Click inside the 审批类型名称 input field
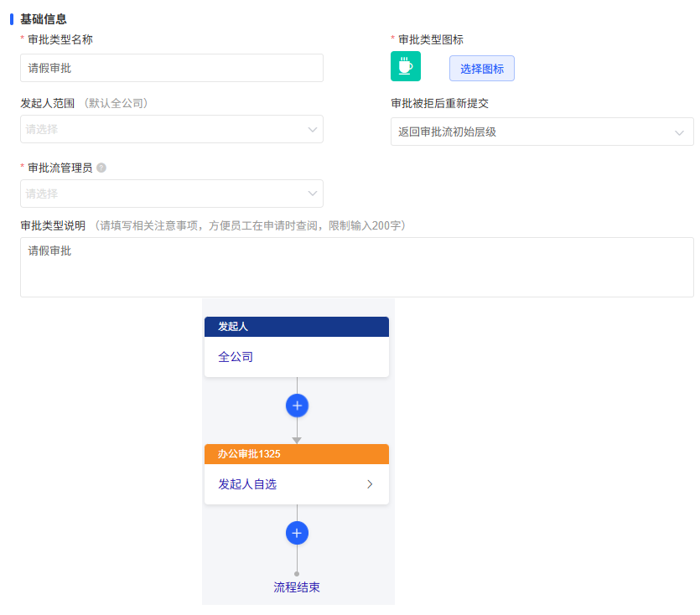Image resolution: width=700 pixels, height=615 pixels. coord(171,68)
